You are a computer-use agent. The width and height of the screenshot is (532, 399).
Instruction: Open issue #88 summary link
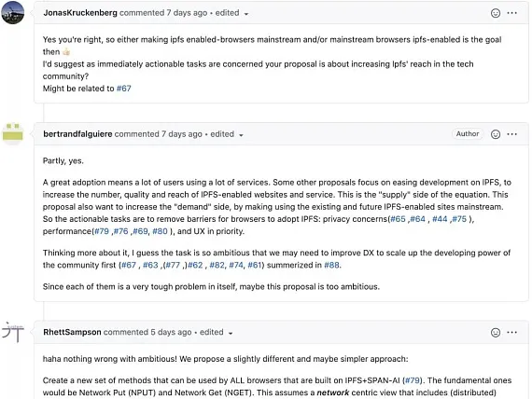coord(331,265)
